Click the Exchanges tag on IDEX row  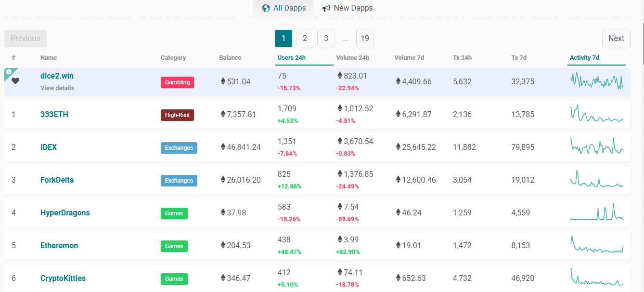coord(179,148)
